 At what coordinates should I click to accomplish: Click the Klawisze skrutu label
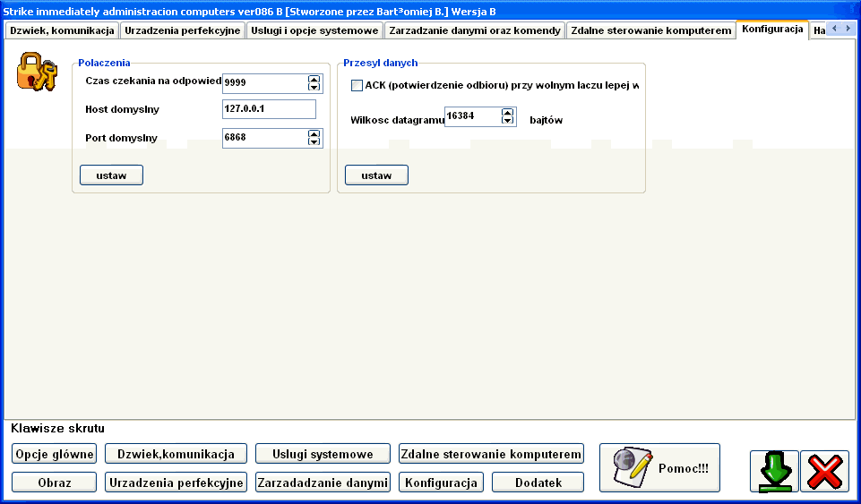point(57,428)
